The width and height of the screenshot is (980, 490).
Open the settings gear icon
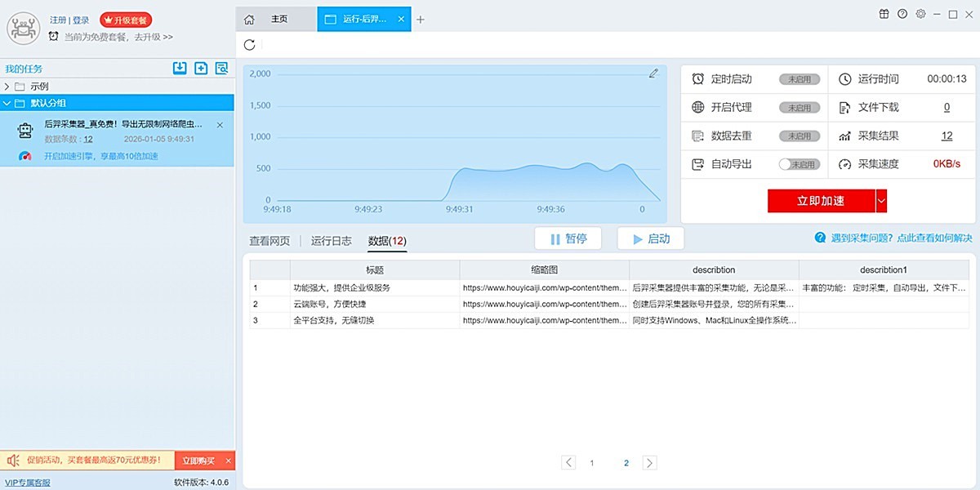click(920, 14)
